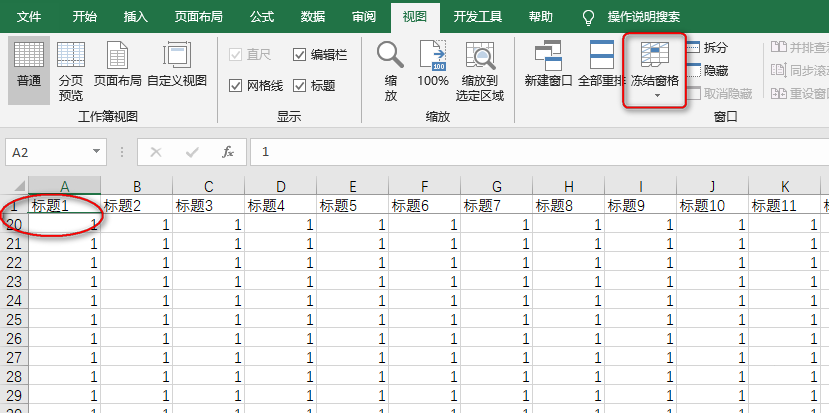Select column K header
This screenshot has height=413, width=829.
[x=785, y=186]
